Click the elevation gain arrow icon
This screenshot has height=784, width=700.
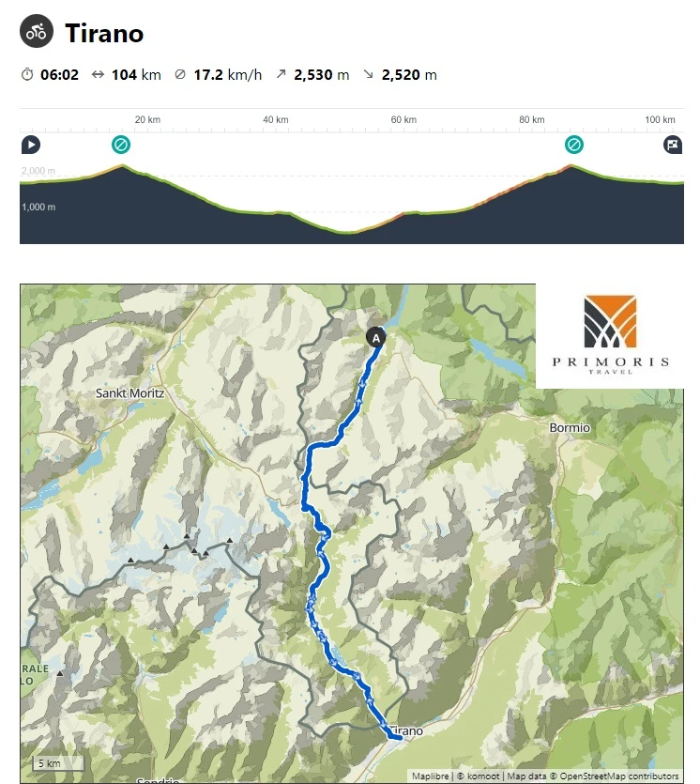pyautogui.click(x=281, y=74)
